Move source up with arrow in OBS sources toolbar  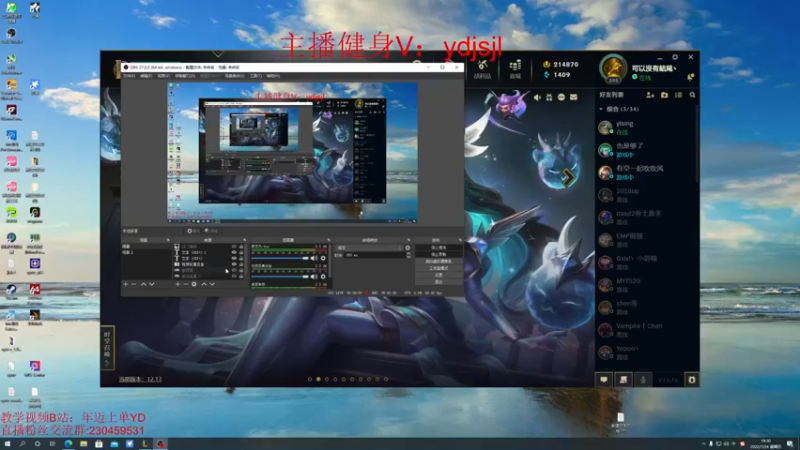(x=204, y=284)
